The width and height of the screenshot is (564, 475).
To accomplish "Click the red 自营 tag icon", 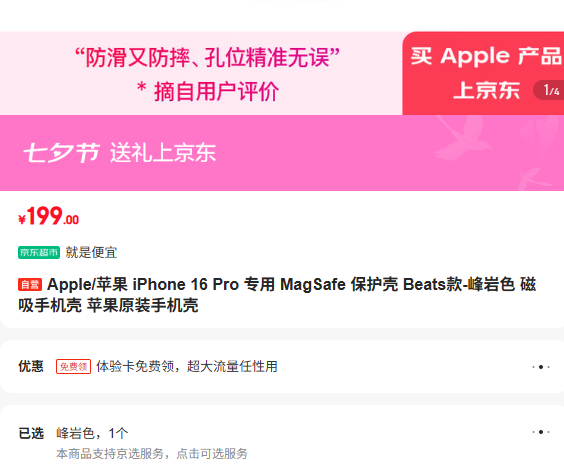I will (30, 285).
